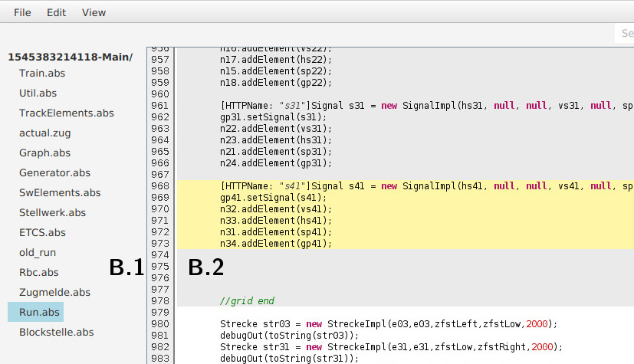634x364 pixels.
Task: Select Generator.abs file
Action: click(54, 172)
